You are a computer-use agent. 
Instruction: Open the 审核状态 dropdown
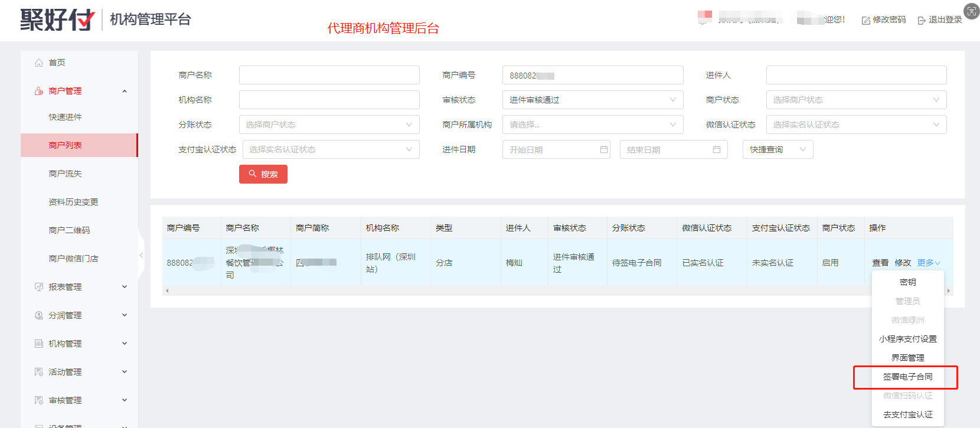[x=592, y=100]
